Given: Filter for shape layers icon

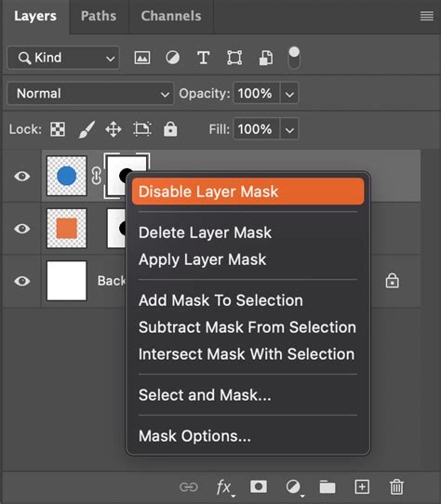Looking at the screenshot, I should click(234, 59).
